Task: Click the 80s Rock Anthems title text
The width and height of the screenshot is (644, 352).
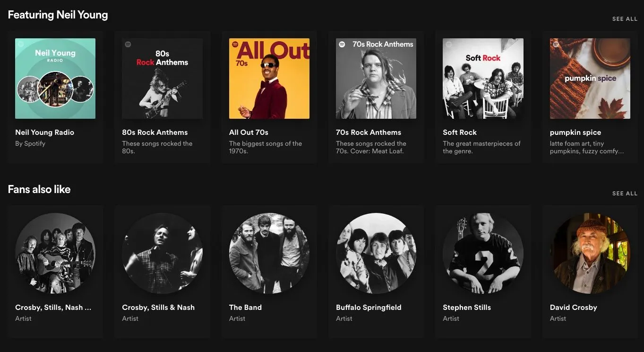Action: [155, 132]
